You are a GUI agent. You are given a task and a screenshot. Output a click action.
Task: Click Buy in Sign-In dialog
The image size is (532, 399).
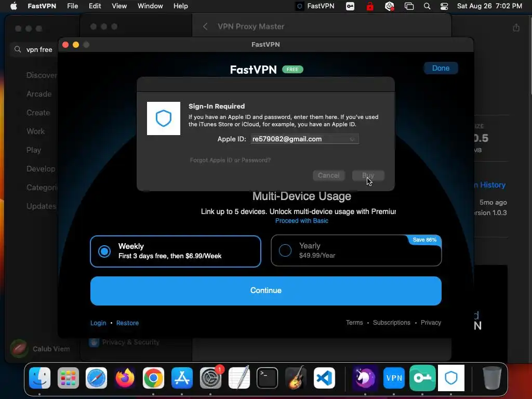click(x=368, y=176)
